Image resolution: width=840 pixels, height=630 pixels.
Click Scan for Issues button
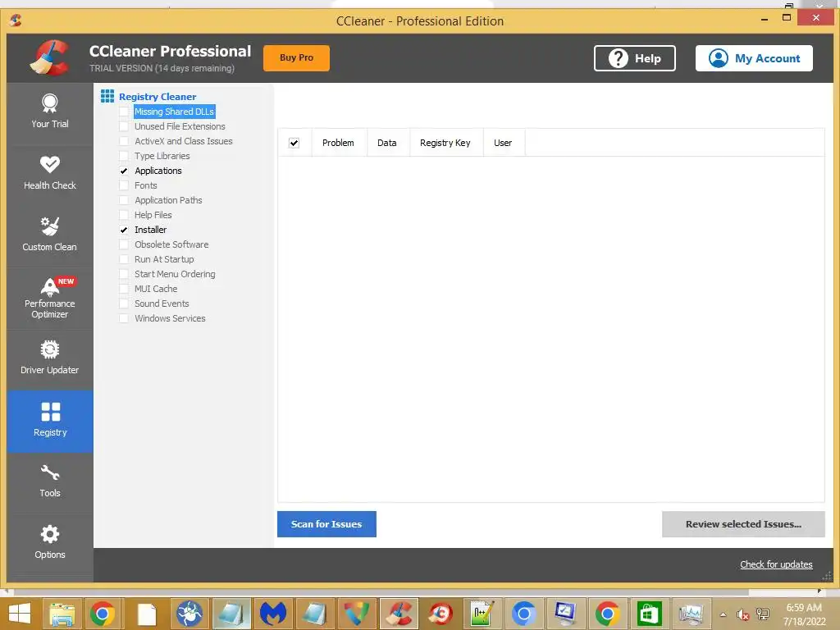[326, 524]
